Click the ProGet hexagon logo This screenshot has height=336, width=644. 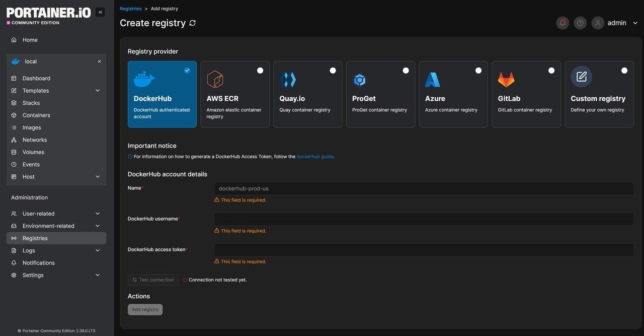(x=360, y=80)
